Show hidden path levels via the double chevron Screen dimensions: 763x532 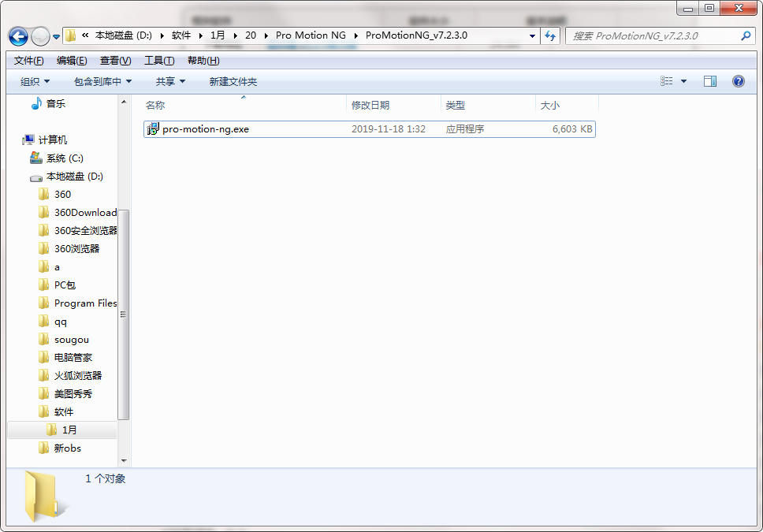[85, 35]
